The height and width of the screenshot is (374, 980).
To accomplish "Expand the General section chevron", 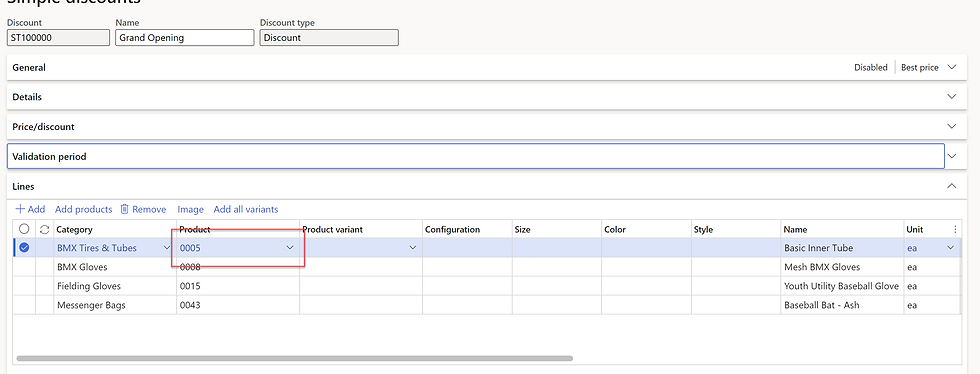I will tap(952, 67).
